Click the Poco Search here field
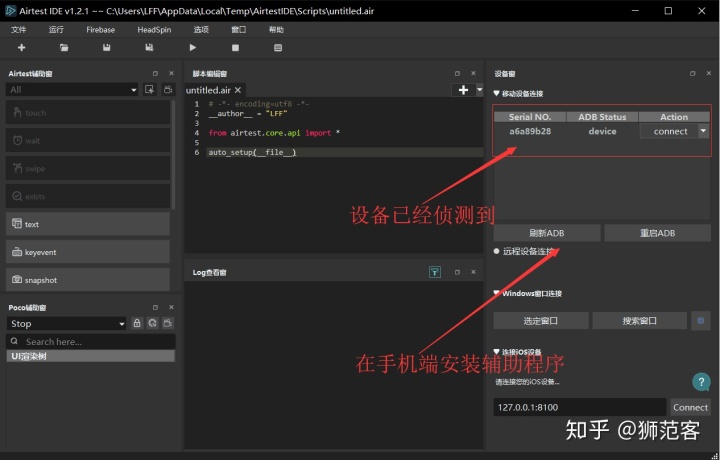The image size is (720, 460). [x=91, y=342]
